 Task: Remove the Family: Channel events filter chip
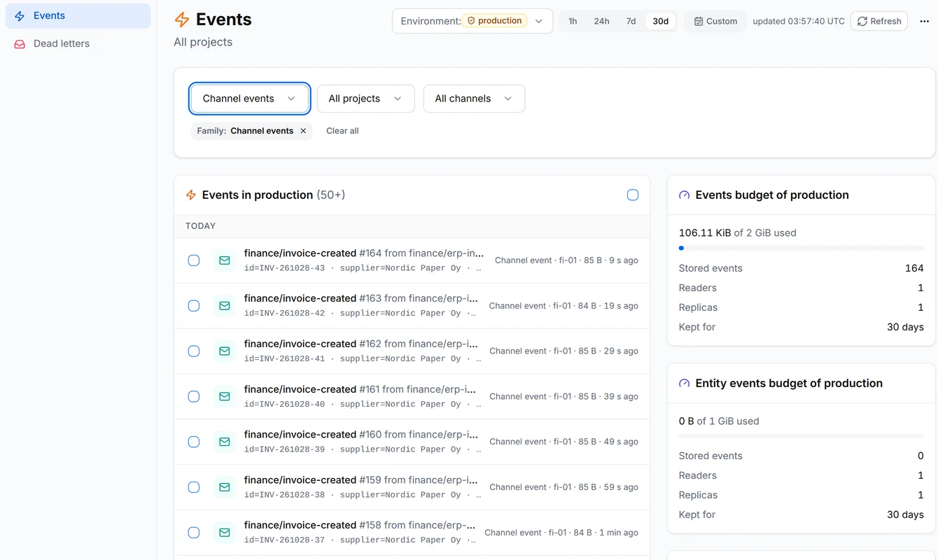pyautogui.click(x=303, y=131)
